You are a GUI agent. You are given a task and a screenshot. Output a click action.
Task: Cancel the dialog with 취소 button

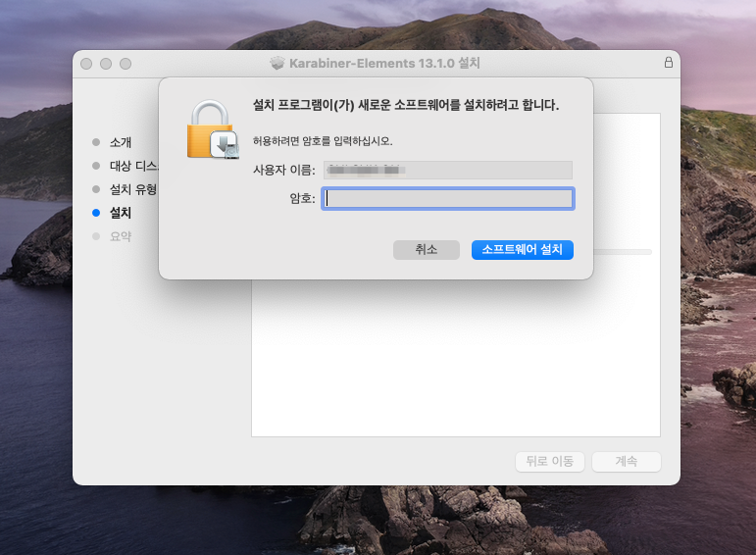point(427,250)
